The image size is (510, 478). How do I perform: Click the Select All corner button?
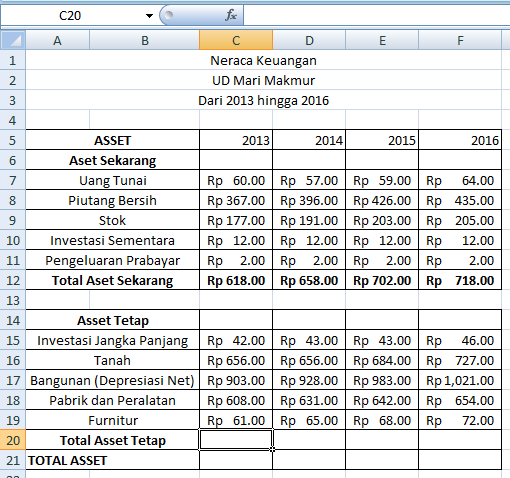(x=13, y=40)
